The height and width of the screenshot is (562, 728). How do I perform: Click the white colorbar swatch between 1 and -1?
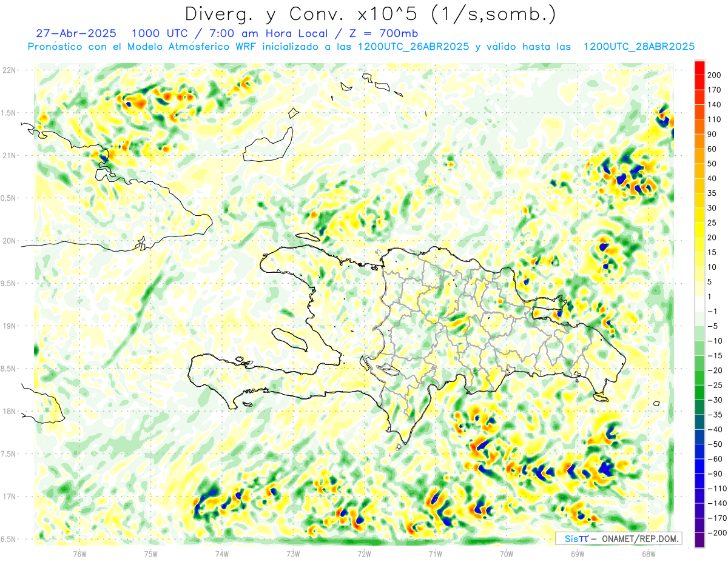(x=699, y=304)
